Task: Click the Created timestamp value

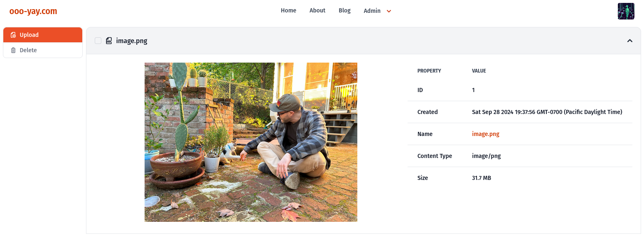Action: pos(547,112)
